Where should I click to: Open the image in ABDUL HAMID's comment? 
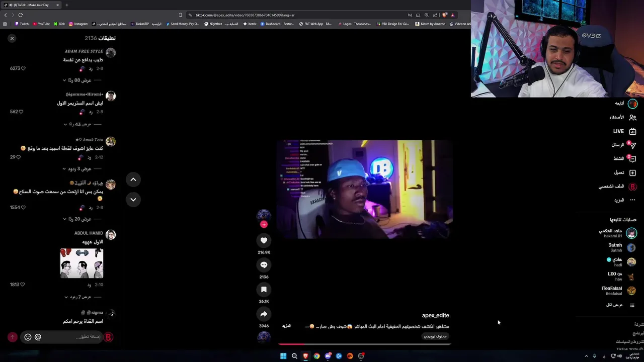click(82, 263)
